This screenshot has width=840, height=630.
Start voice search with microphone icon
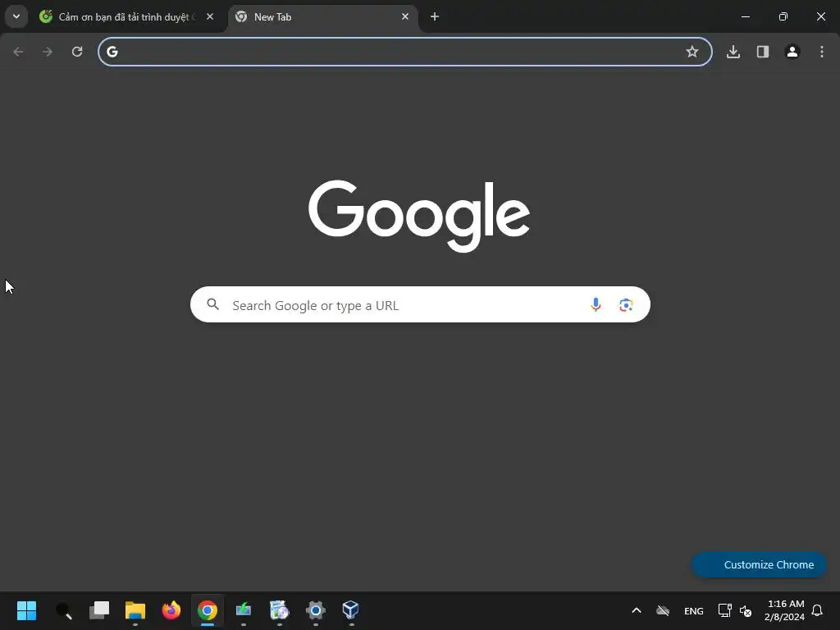coord(596,305)
